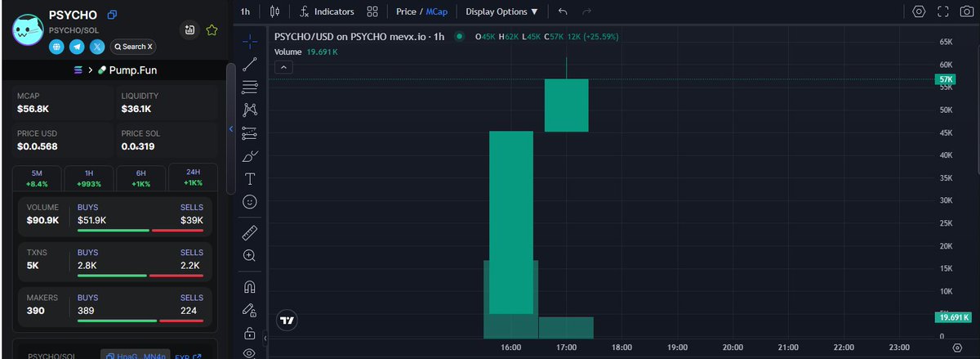
Task: Select the Fibonacci retracement tool
Action: click(250, 87)
